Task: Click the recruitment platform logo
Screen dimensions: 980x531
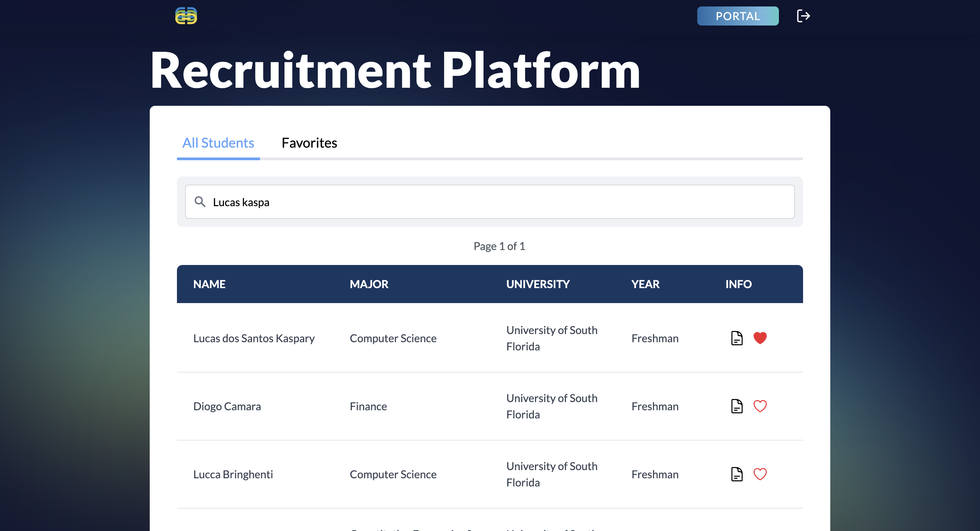Action: tap(186, 16)
